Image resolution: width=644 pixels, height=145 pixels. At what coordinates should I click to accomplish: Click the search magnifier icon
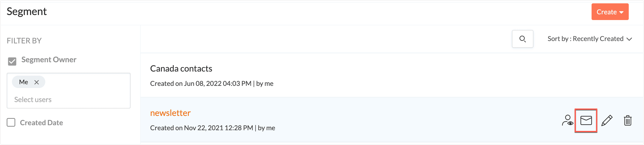coord(522,39)
